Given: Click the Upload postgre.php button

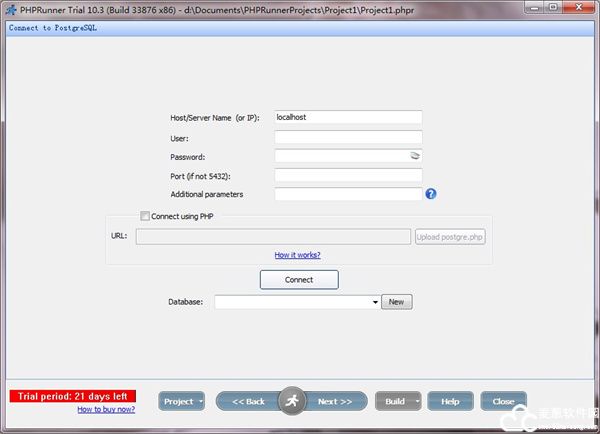Looking at the screenshot, I should [450, 237].
